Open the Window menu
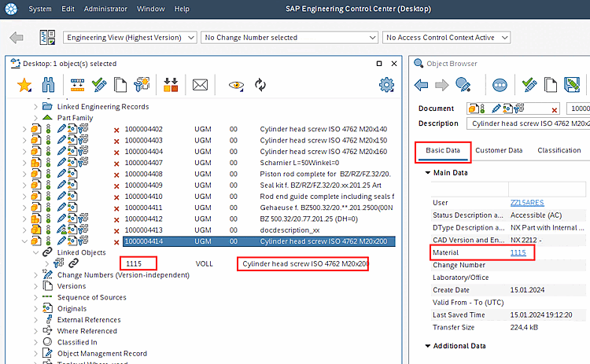Viewport: 590px width, 364px height. [x=150, y=9]
